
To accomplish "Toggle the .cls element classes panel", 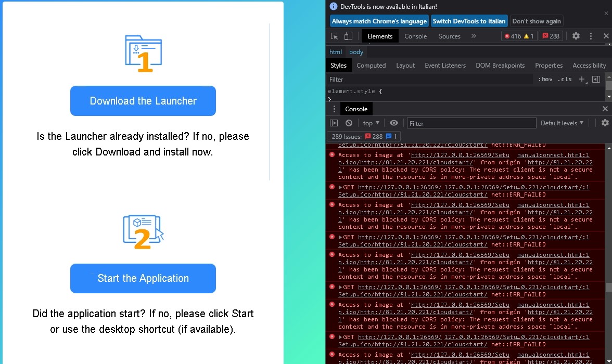I will (x=565, y=80).
